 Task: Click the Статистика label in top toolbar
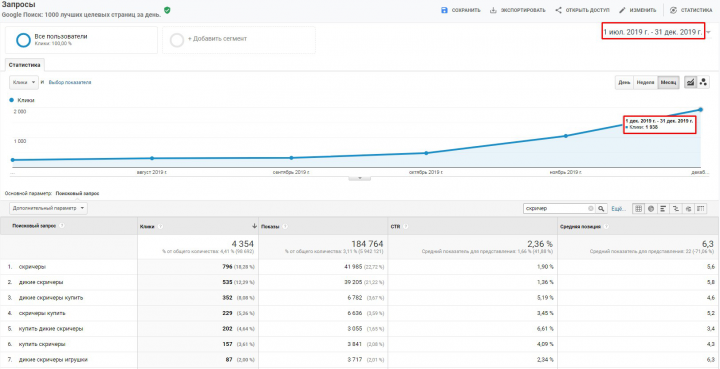tap(697, 10)
